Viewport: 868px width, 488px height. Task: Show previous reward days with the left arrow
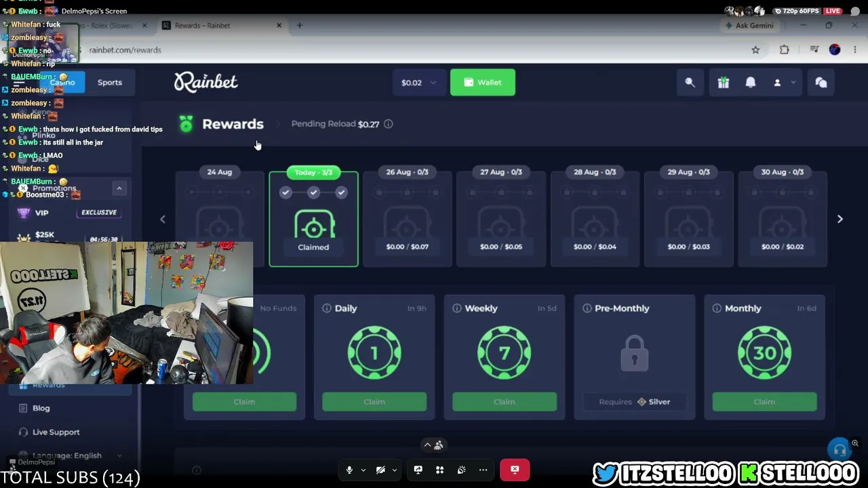point(162,219)
